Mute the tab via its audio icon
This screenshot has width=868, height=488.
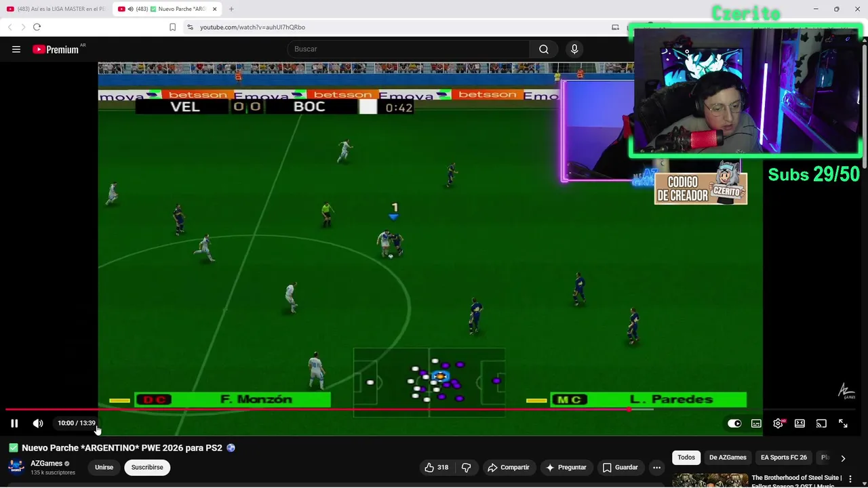click(130, 9)
